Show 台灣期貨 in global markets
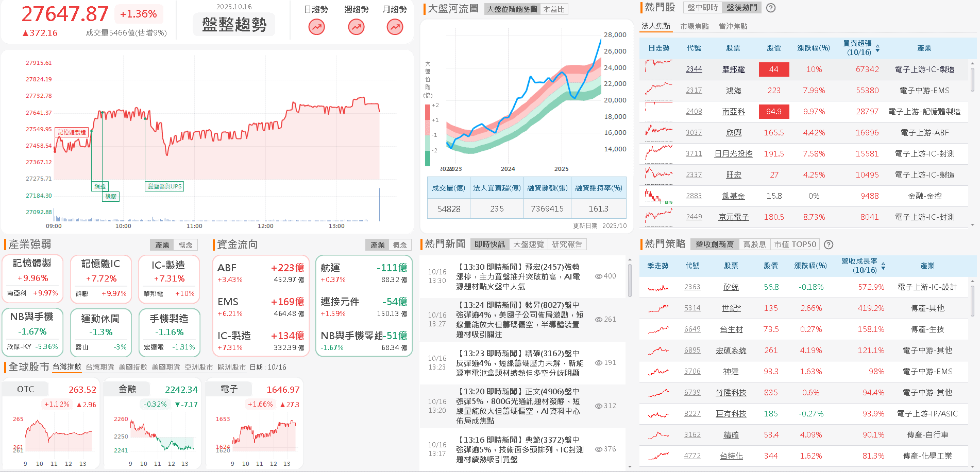Screen dimensions: 980x472 [100, 367]
